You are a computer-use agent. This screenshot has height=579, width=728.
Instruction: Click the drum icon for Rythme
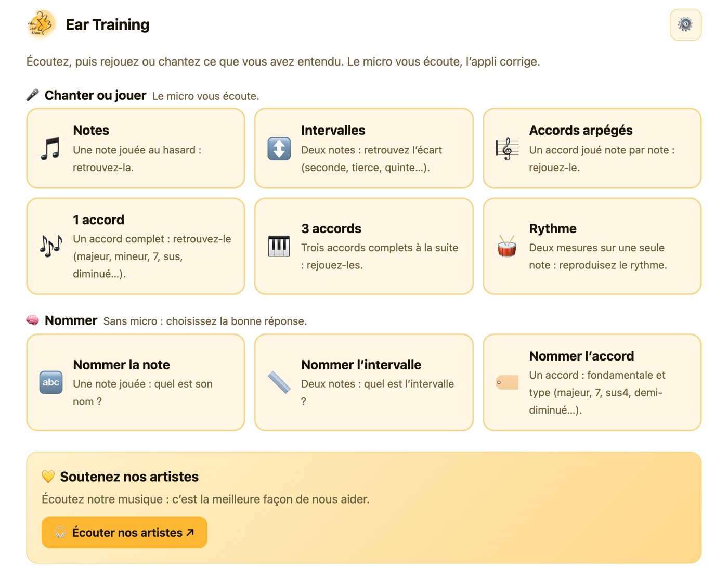507,246
